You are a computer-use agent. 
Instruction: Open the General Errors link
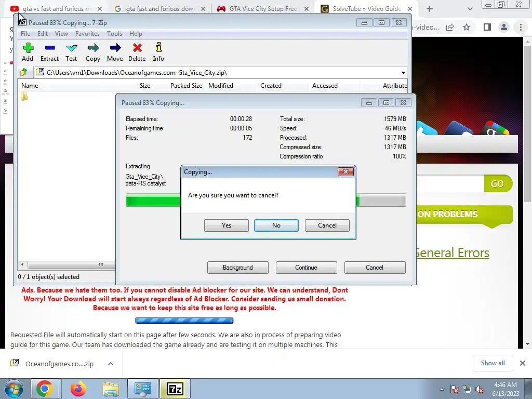coord(451,253)
